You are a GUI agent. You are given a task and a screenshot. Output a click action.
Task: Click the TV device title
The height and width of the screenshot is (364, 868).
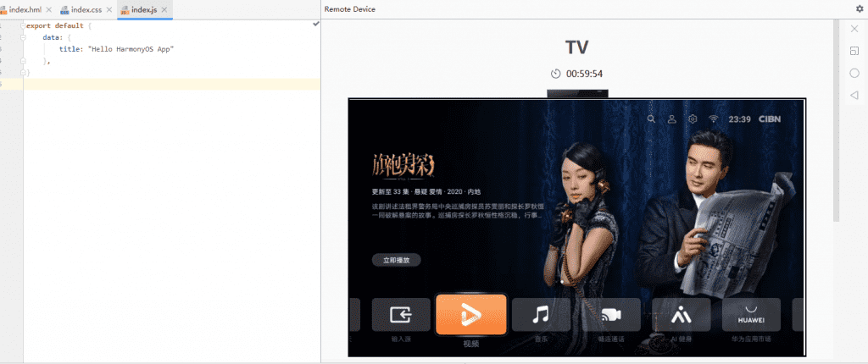(x=576, y=47)
